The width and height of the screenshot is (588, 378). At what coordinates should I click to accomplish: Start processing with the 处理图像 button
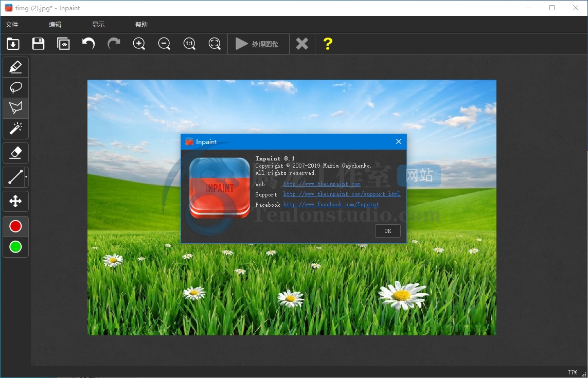258,44
